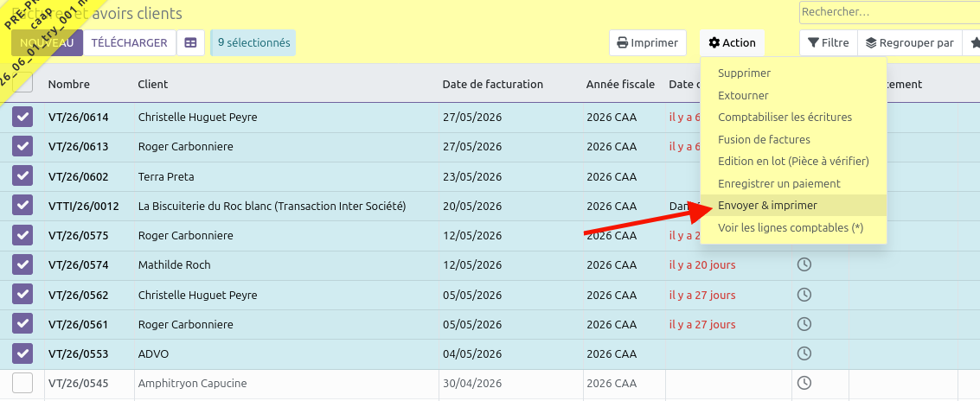
Task: Uncheck the VT/26/0575 row checkbox
Action: pos(22,235)
